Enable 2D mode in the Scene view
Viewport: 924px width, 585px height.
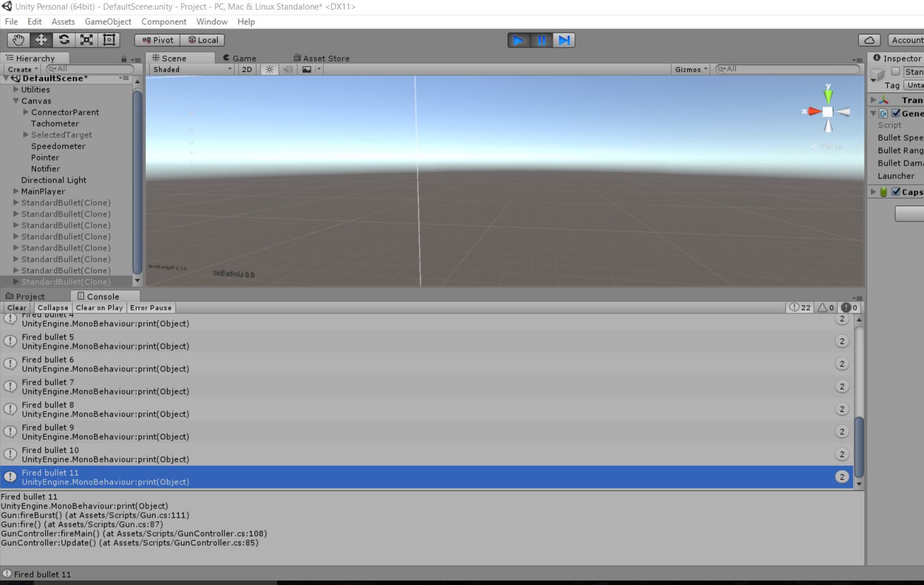(247, 69)
